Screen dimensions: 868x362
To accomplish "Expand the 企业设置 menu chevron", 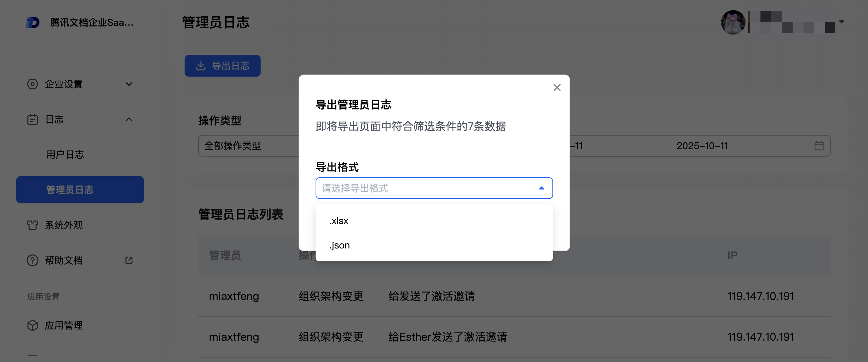I will 129,84.
